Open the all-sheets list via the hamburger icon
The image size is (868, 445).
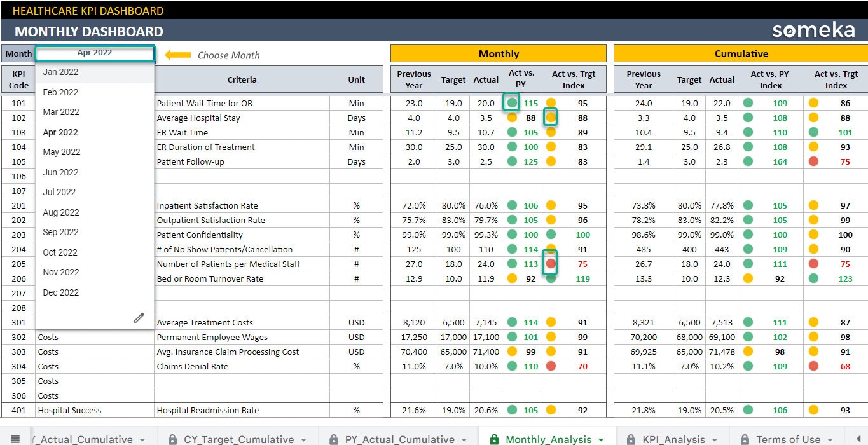coord(17,439)
